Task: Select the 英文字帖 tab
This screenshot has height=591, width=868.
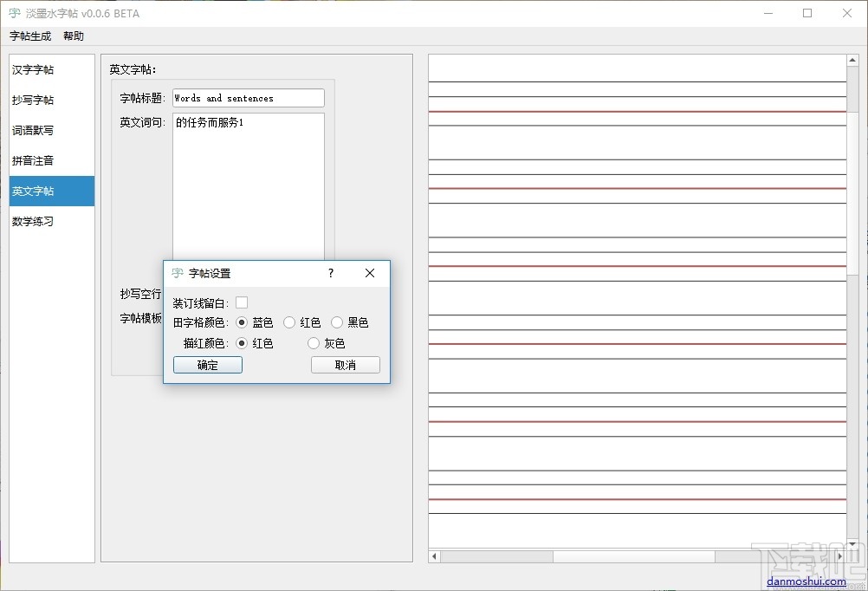Action: [x=51, y=192]
